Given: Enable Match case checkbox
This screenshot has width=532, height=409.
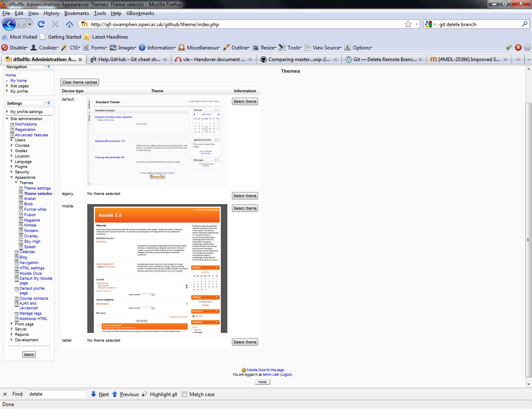Looking at the screenshot, I should pos(185,394).
